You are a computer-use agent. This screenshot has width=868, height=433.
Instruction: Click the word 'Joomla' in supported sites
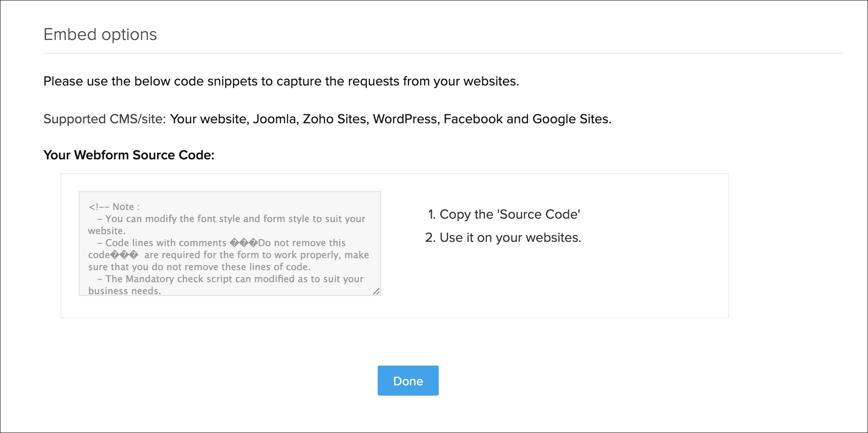click(x=275, y=119)
